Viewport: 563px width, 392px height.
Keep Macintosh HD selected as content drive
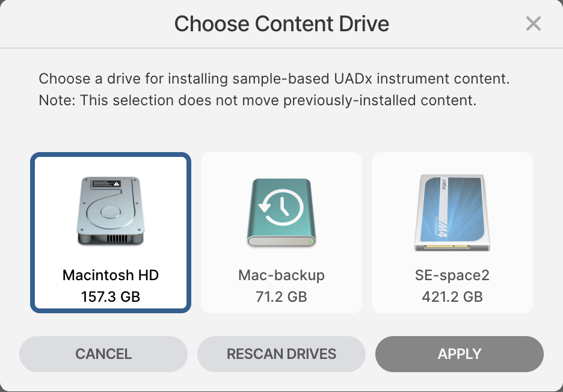click(110, 232)
